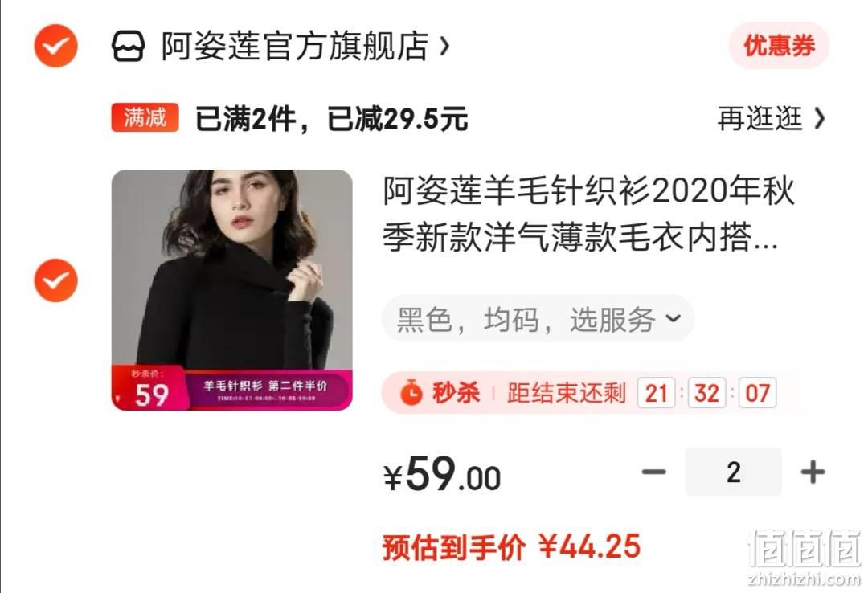Tap 再逛逛 to browse more

[759, 118]
